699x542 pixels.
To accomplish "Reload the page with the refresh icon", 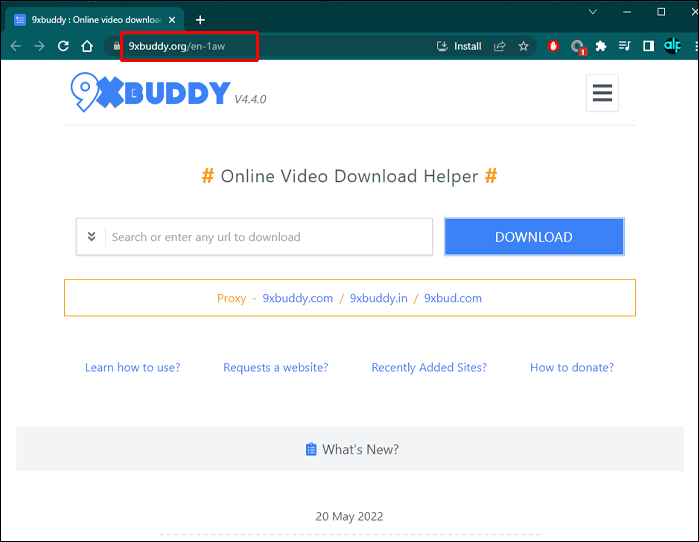I will 63,46.
